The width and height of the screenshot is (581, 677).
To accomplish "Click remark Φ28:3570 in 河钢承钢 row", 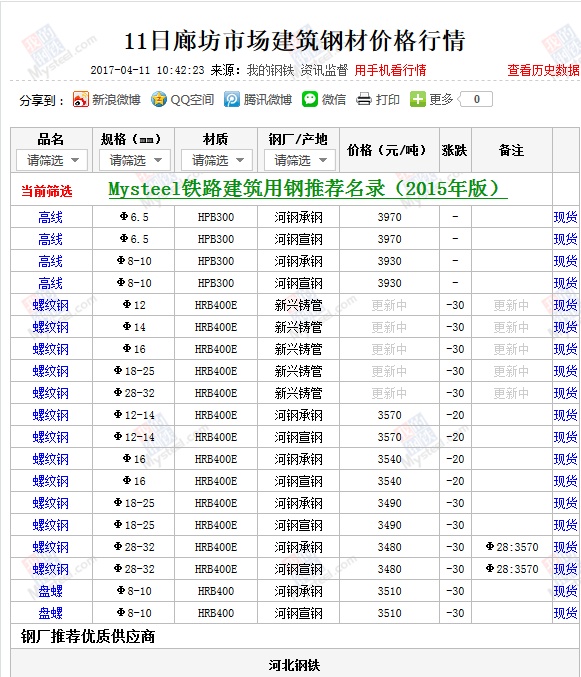I will (x=512, y=547).
